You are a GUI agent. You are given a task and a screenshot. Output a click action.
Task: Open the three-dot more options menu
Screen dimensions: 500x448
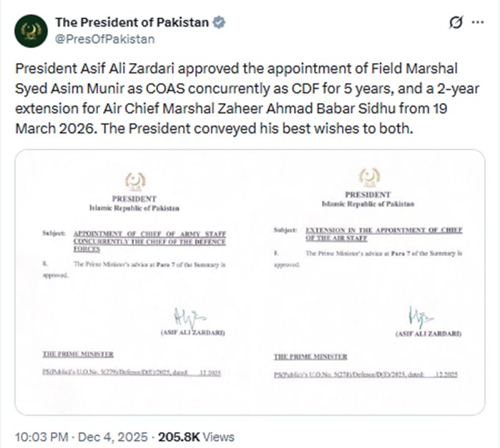pyautogui.click(x=476, y=23)
